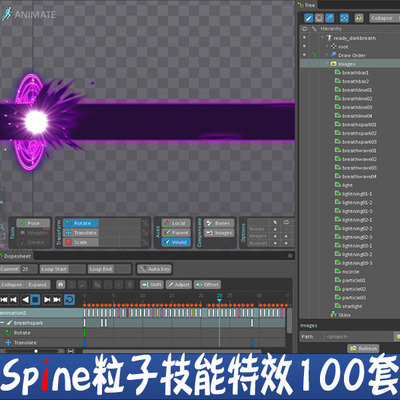Click the timeline zoom slider handle
The height and width of the screenshot is (400, 400).
(36, 351)
